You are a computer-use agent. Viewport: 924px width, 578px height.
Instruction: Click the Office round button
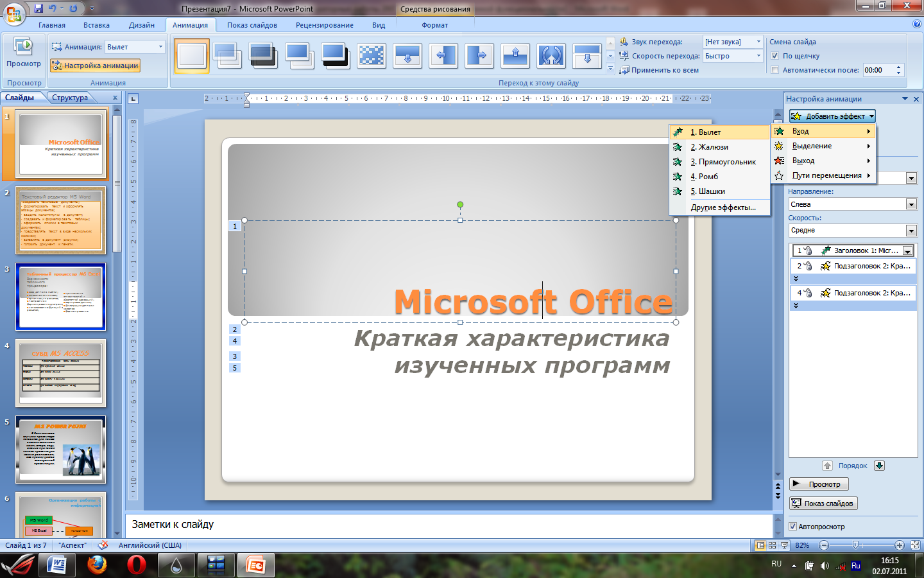tap(14, 13)
